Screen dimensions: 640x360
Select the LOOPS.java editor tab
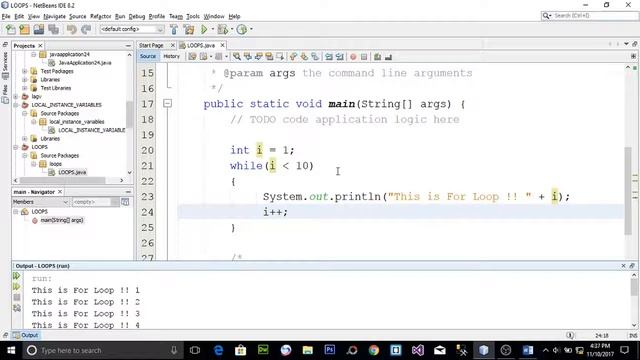[201, 45]
